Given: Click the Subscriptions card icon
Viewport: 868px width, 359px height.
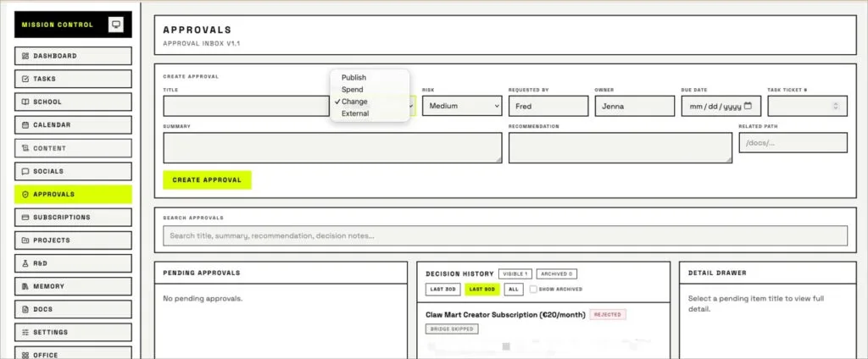Looking at the screenshot, I should coord(25,218).
